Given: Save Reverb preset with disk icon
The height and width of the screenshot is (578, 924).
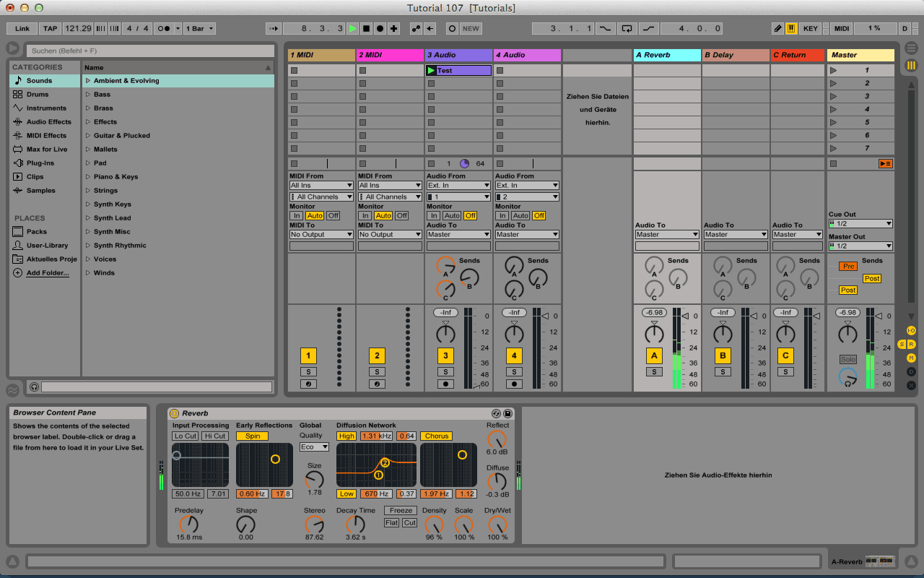Looking at the screenshot, I should point(507,413).
